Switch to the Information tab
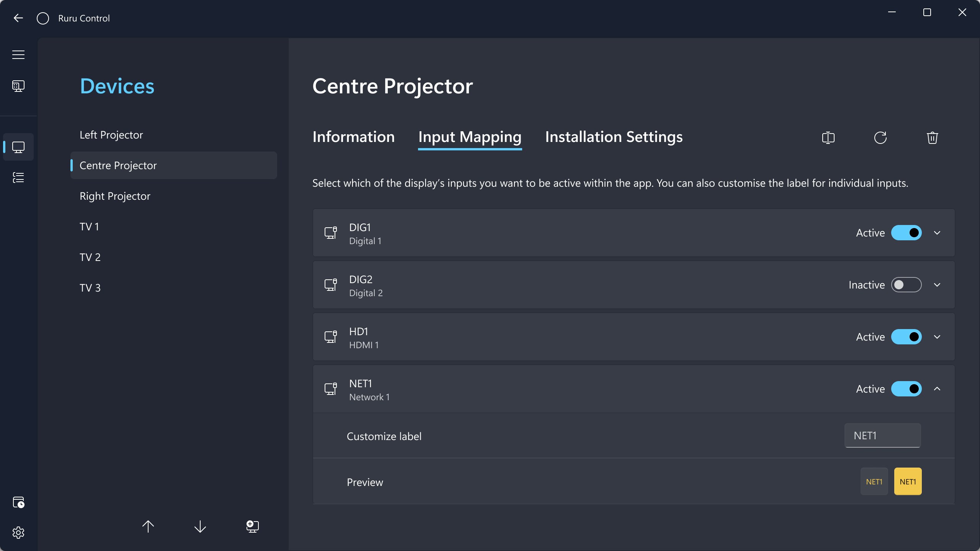This screenshot has width=980, height=551. [353, 137]
